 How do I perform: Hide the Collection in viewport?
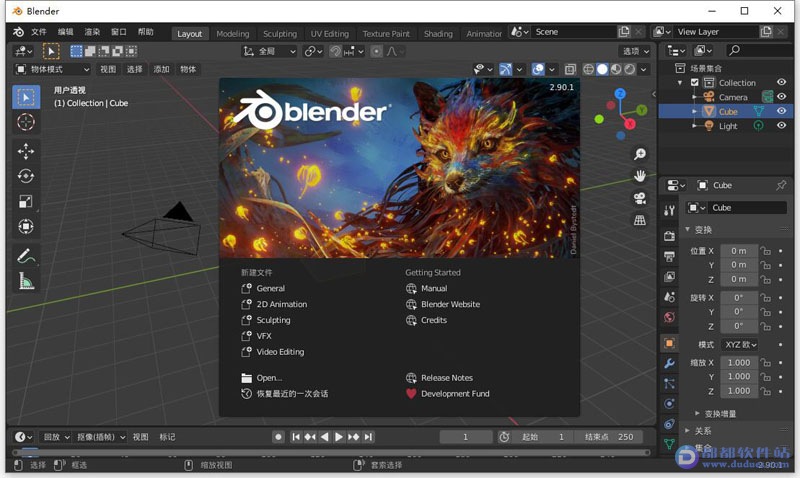point(781,82)
